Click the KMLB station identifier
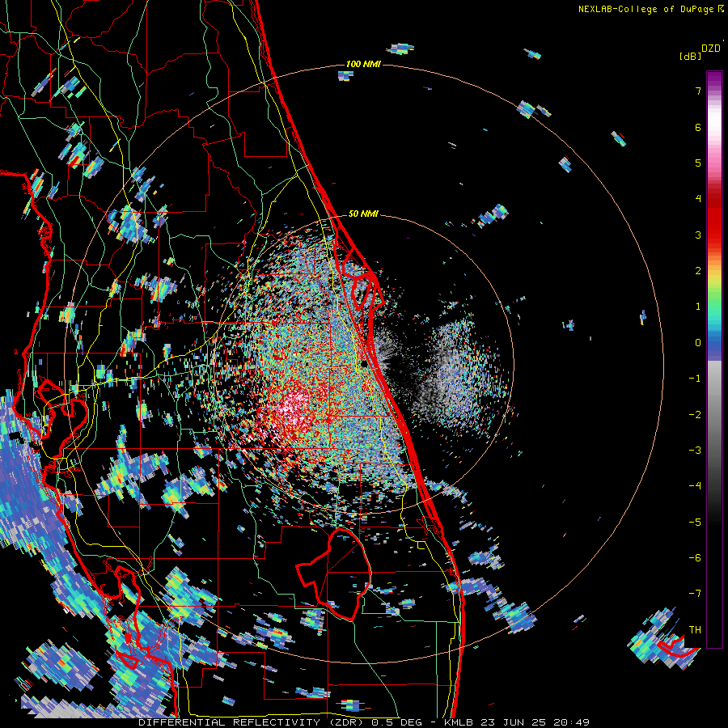 (x=459, y=722)
